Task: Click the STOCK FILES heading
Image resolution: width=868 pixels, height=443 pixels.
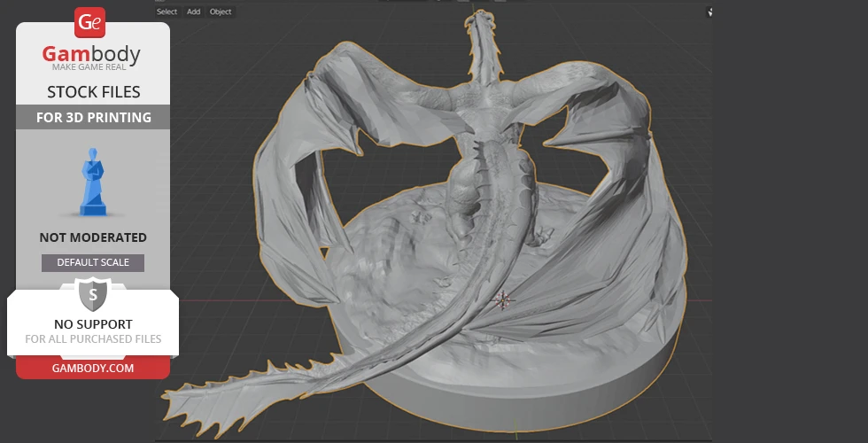Action: coord(93,92)
